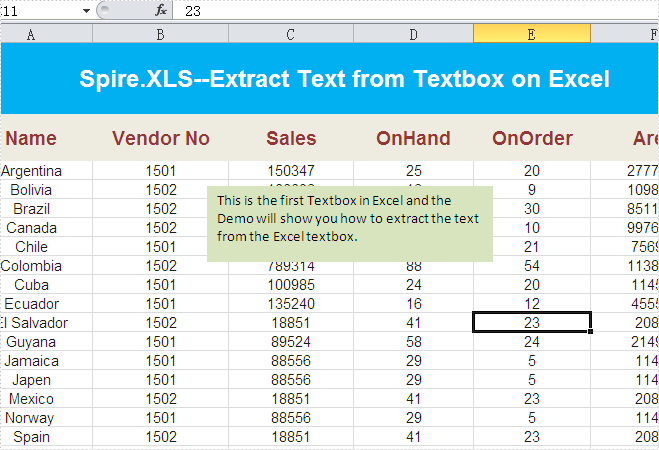Select Ecuador's OnOrder value 12
The width and height of the screenshot is (659, 450).
[x=532, y=304]
